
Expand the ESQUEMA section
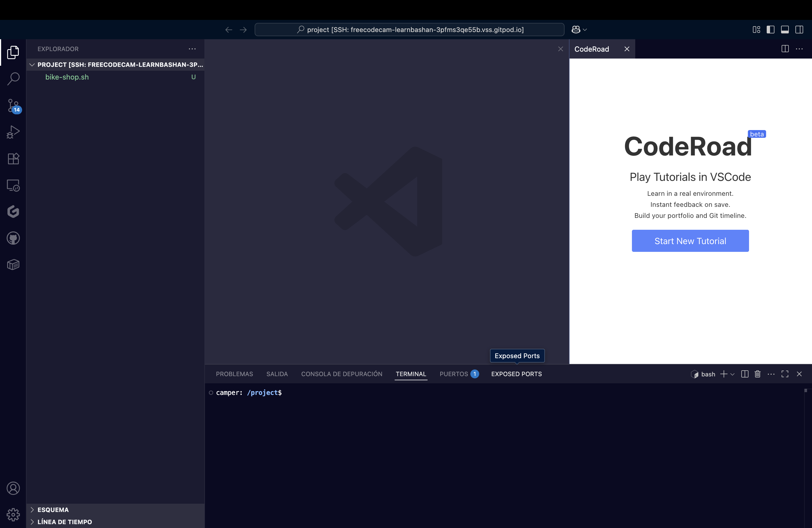[53, 509]
